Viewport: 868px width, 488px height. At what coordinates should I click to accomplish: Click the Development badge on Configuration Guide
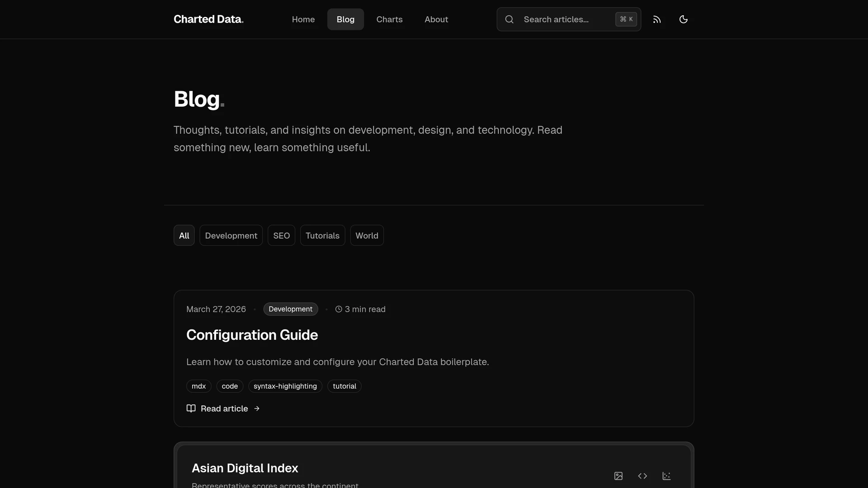[x=291, y=309]
